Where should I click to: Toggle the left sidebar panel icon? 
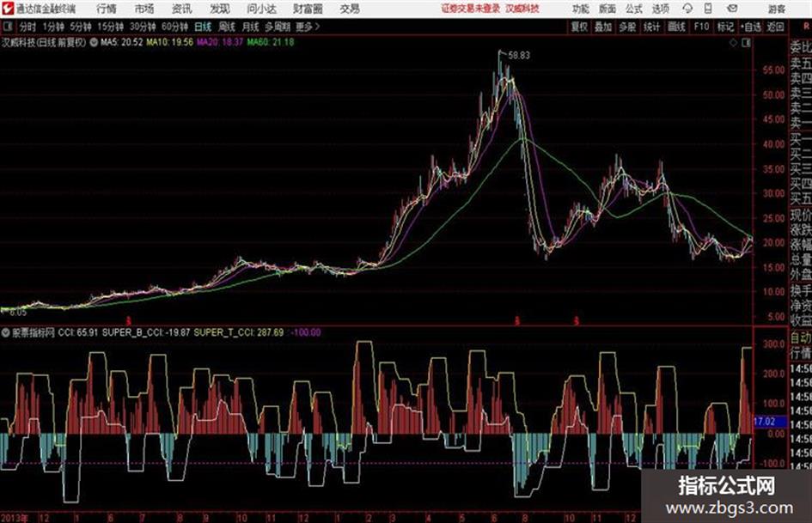(x=7, y=27)
